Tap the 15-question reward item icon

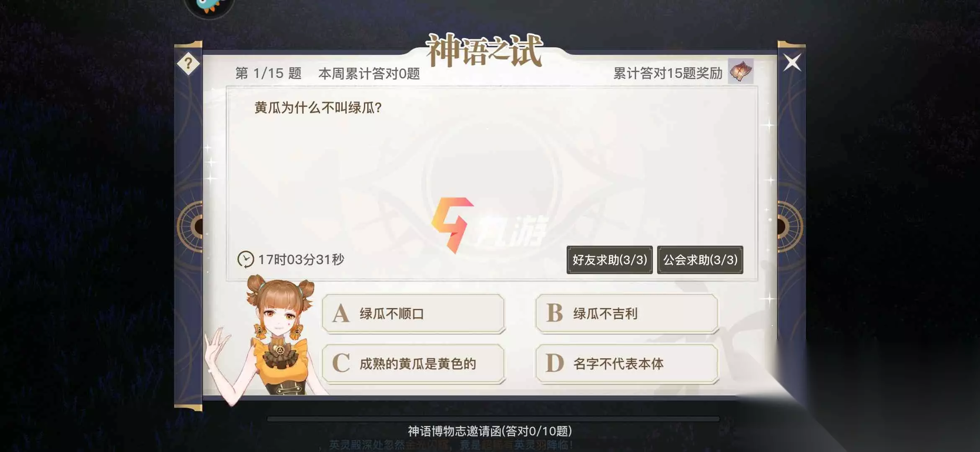(740, 71)
